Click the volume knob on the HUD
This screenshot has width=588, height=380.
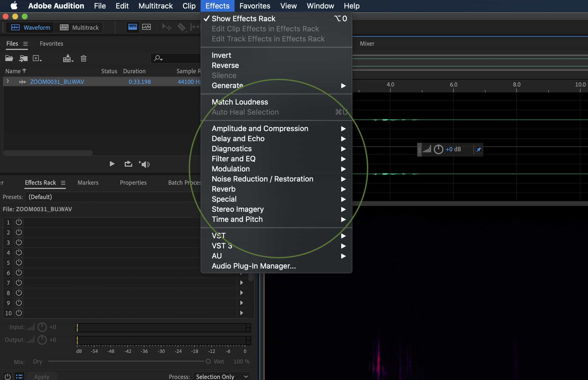pos(438,149)
